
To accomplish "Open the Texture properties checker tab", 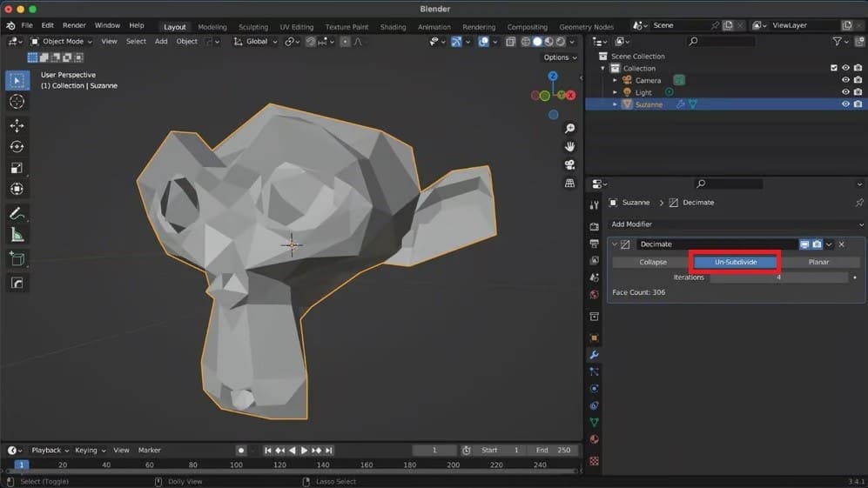I will pyautogui.click(x=594, y=461).
